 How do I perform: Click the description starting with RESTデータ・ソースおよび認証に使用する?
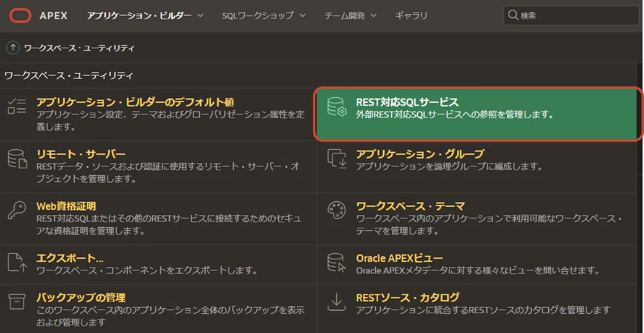coord(168,172)
